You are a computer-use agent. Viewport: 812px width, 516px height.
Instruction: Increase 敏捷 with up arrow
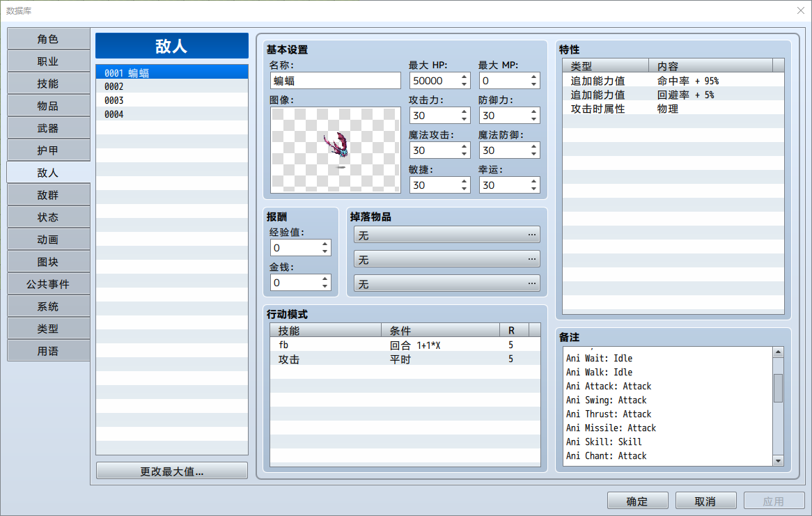[x=464, y=181]
